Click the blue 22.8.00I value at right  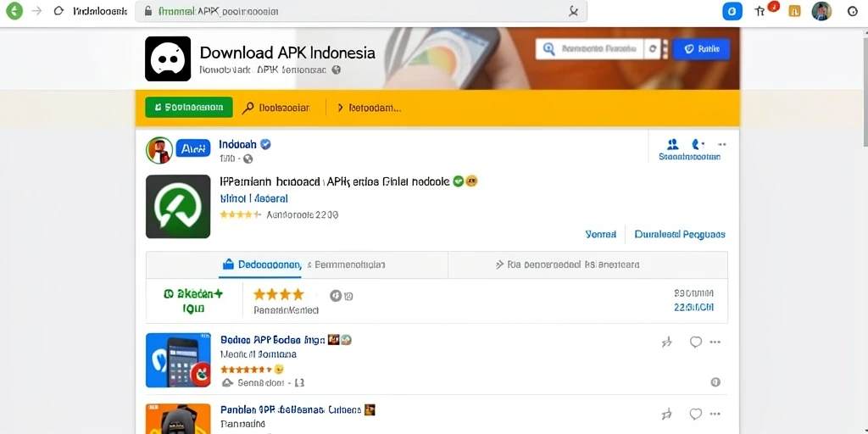pos(693,307)
